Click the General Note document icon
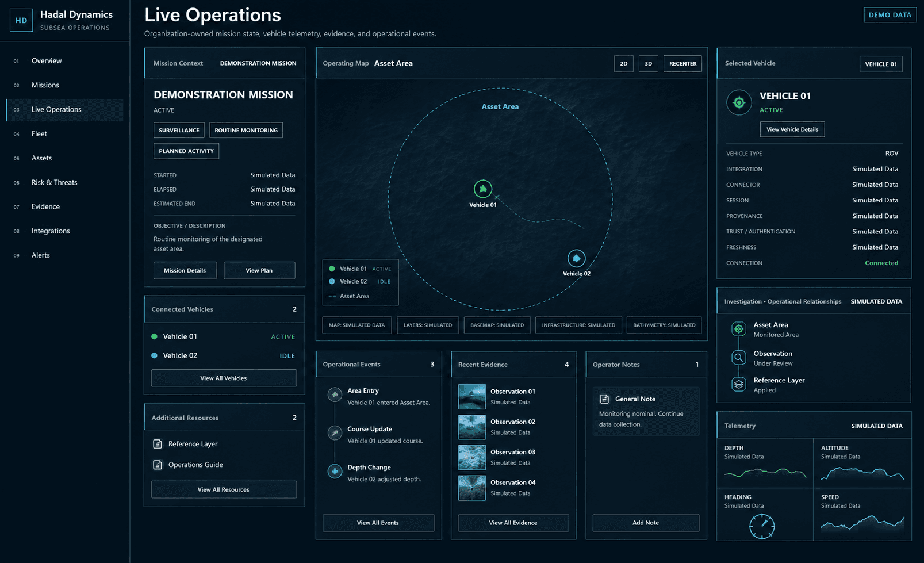The height and width of the screenshot is (563, 924). point(604,399)
